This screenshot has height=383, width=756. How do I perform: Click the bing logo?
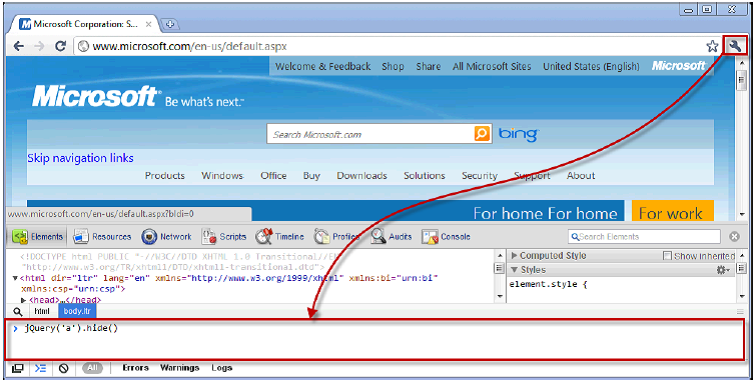point(518,134)
